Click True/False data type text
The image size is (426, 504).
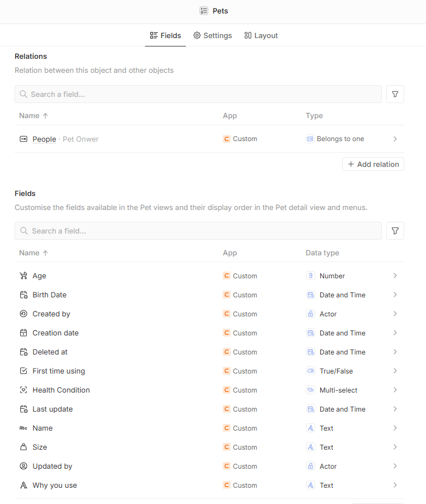336,371
